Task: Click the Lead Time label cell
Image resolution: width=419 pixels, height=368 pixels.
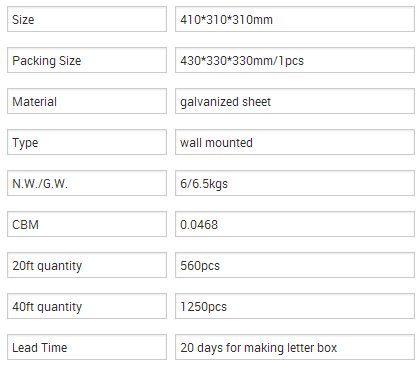Action: [x=87, y=347]
